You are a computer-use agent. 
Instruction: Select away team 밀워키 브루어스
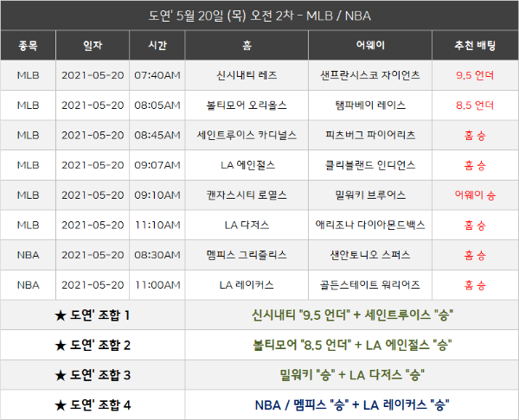click(370, 195)
